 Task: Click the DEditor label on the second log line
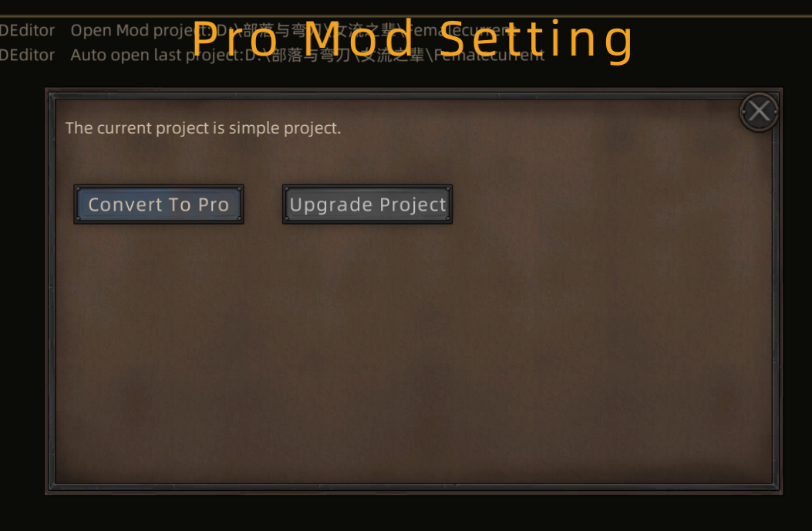point(27,55)
